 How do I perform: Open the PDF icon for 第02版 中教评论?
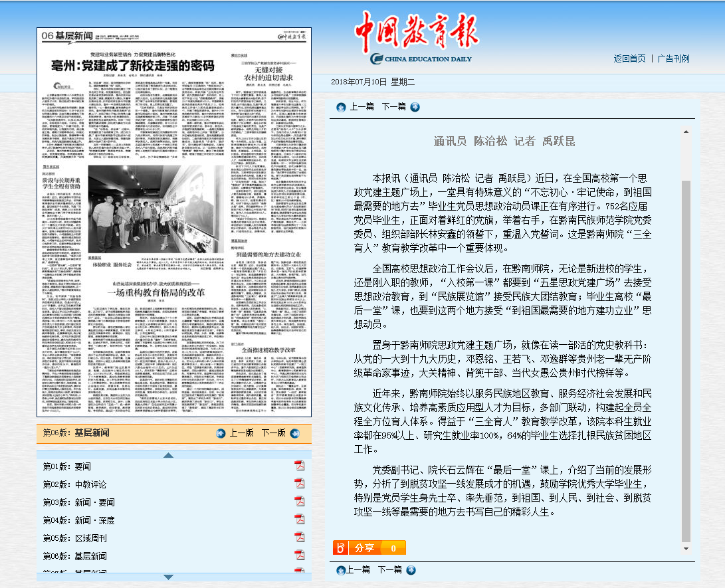tap(300, 484)
